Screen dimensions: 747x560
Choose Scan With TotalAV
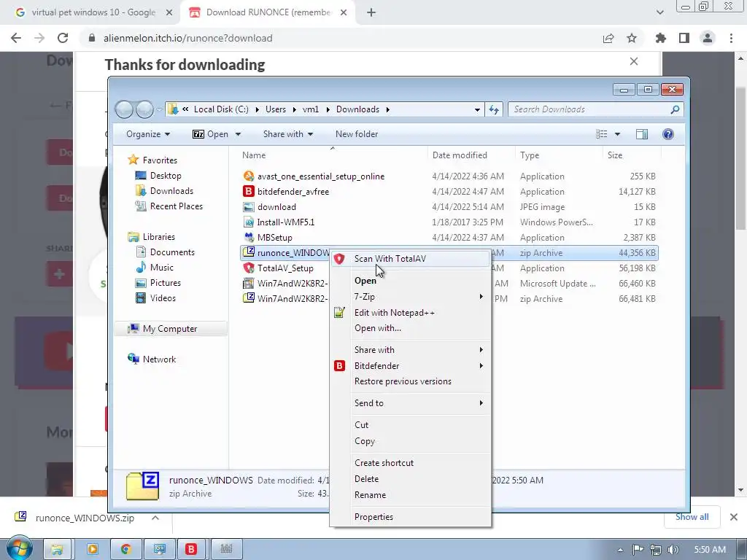coord(411,259)
